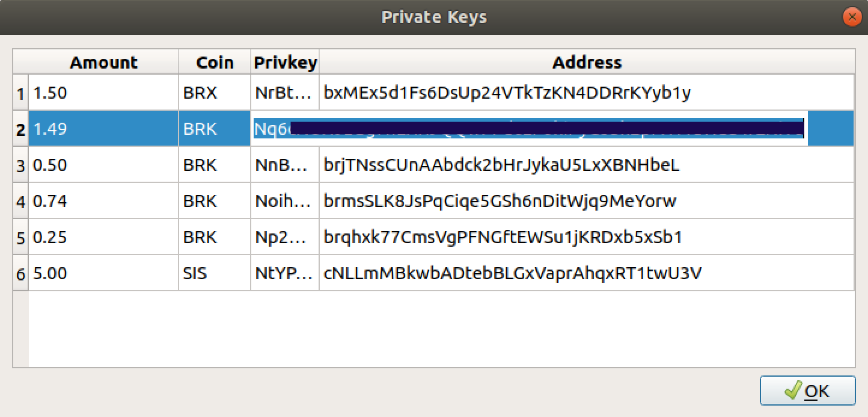Select the Privkey column header
This screenshot has height=417, width=868.
[x=285, y=62]
